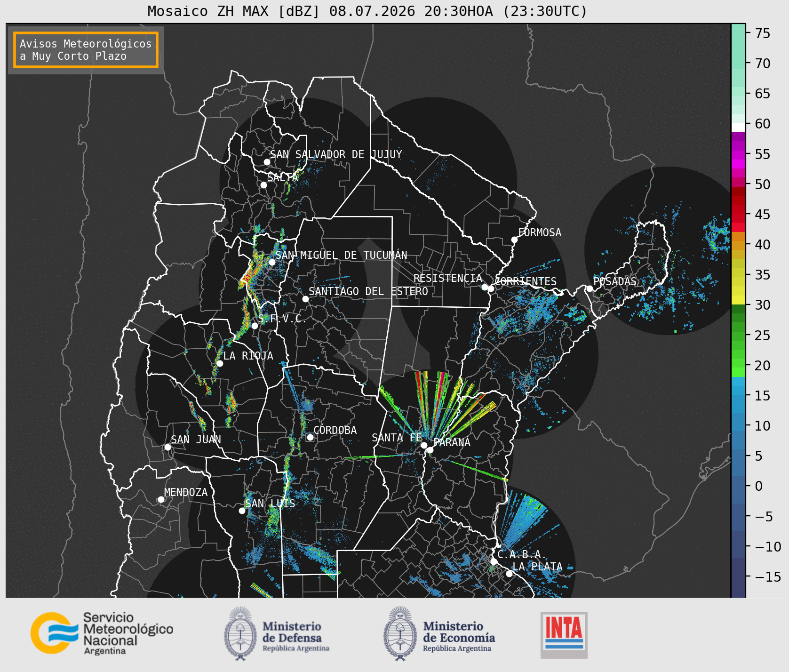Click the Paraná city dot
This screenshot has width=789, height=672.
(430, 450)
